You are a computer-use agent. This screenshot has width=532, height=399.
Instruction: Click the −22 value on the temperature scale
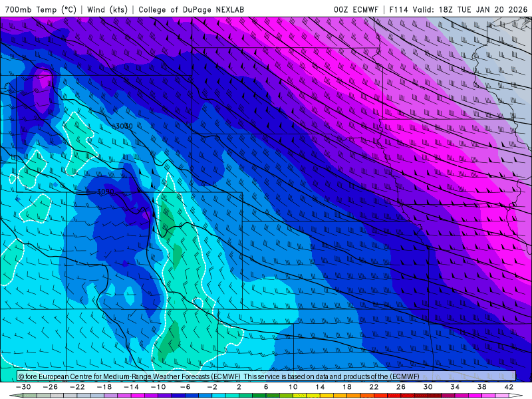[x=77, y=387]
